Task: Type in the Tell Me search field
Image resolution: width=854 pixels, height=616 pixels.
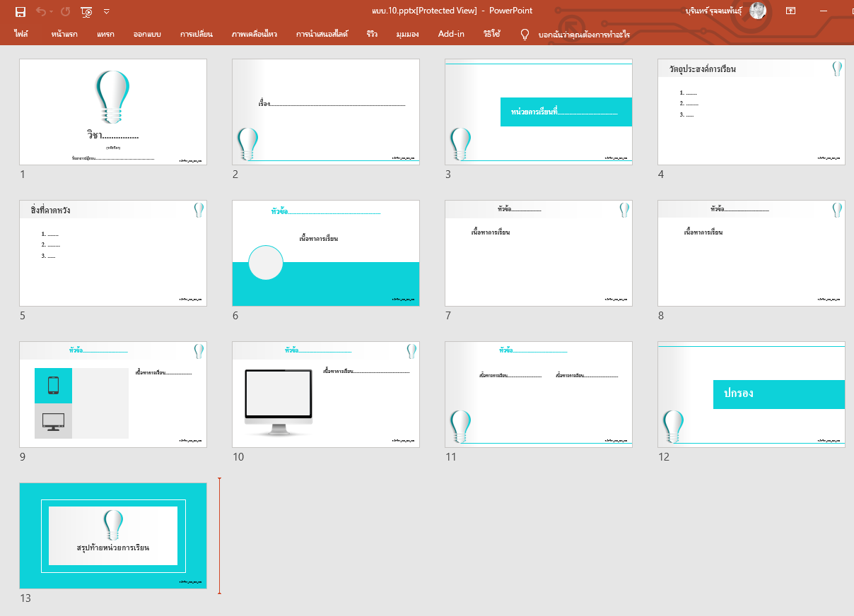Action: 584,34
